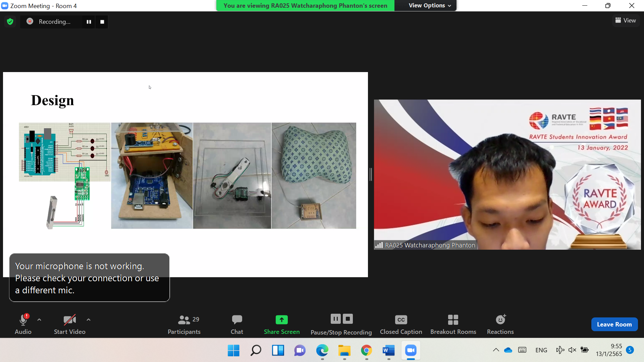Screen dimensions: 644x362
Task: Click the Share Screen icon
Action: 281,320
